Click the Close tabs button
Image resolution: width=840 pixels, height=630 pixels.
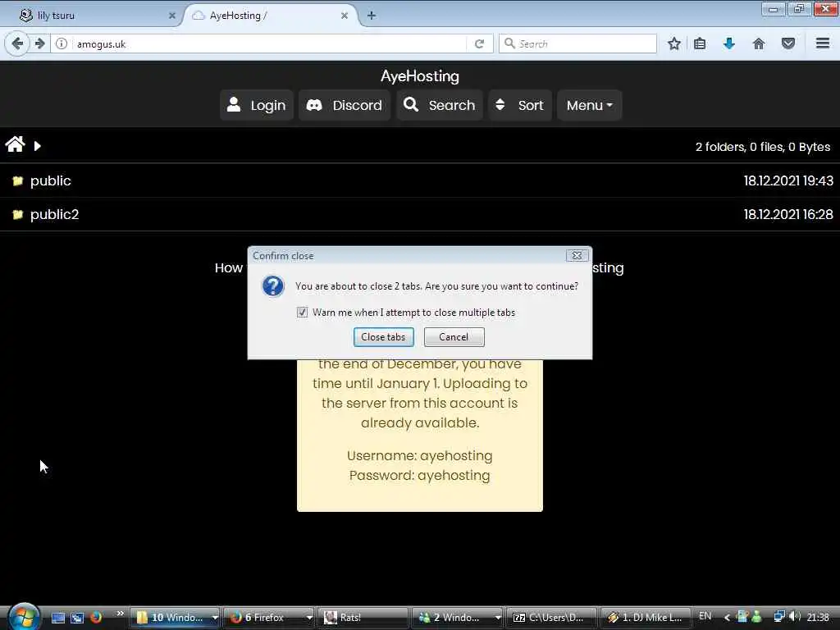(x=384, y=337)
